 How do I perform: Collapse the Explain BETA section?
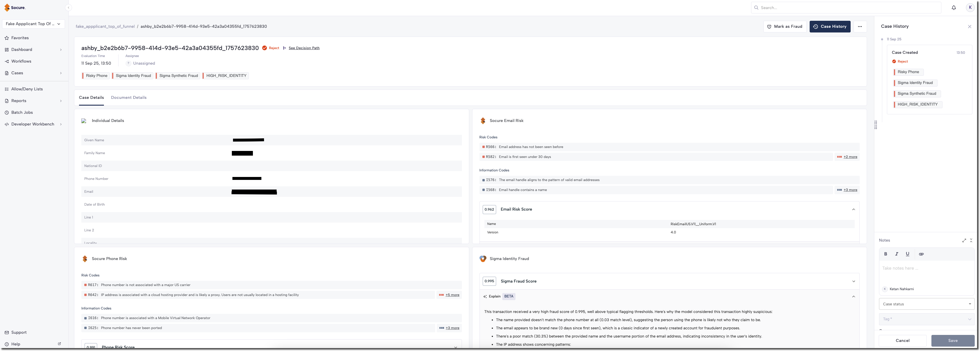click(x=853, y=297)
